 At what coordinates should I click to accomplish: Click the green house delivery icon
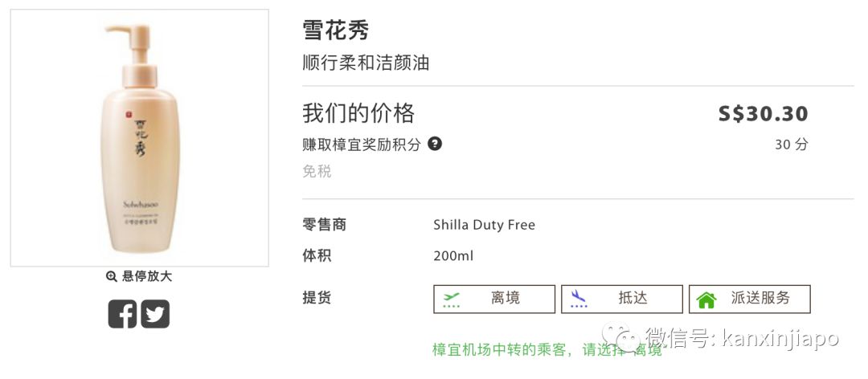706,300
